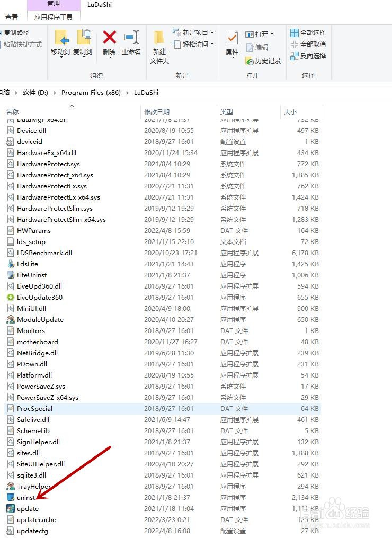
Task: Click the Edit (编辑) ribbon button
Action: pyautogui.click(x=257, y=48)
